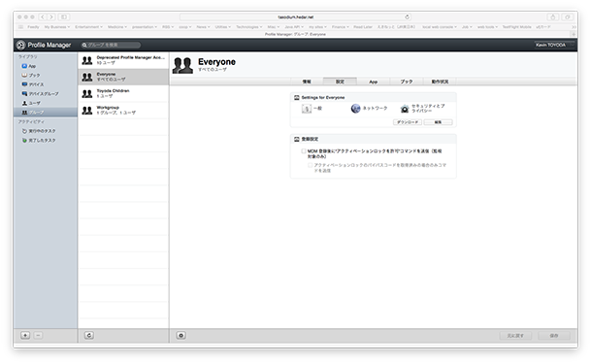Switch to the 設定 tab
591x364 pixels.
(x=340, y=82)
